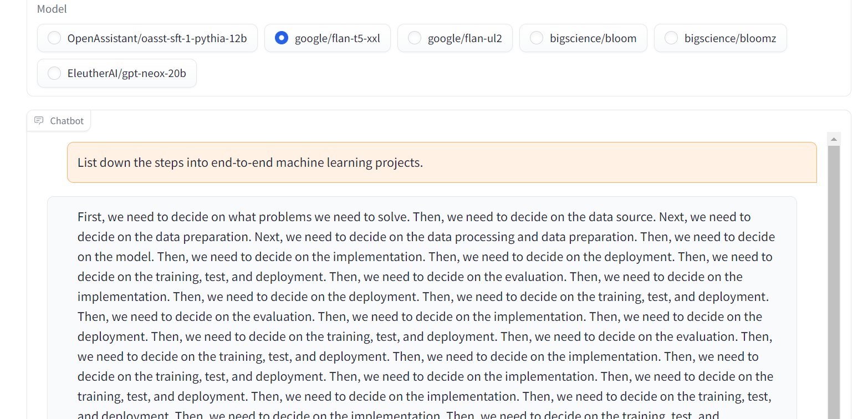Click the selected google/flan-t5-xxl radio circle
Viewport: 868px width, 419px height.
282,38
